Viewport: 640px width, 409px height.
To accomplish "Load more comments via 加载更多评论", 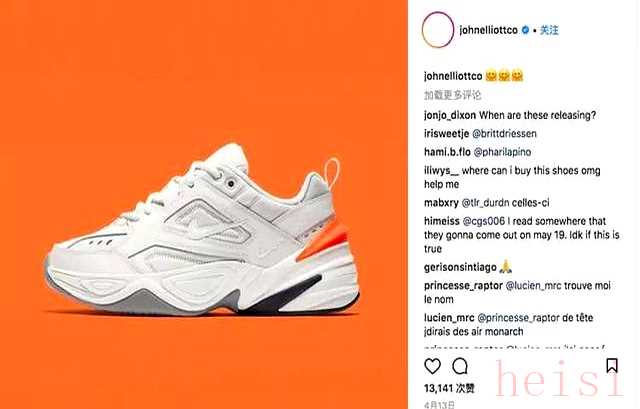I will (x=452, y=95).
